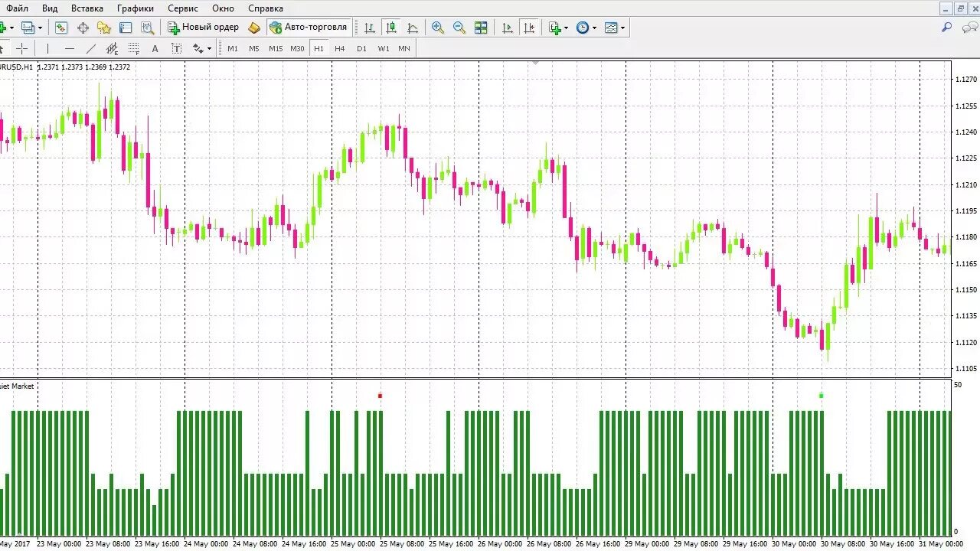Switch to D1 timeframe
Screen dimensions: 980x551
pyautogui.click(x=361, y=48)
